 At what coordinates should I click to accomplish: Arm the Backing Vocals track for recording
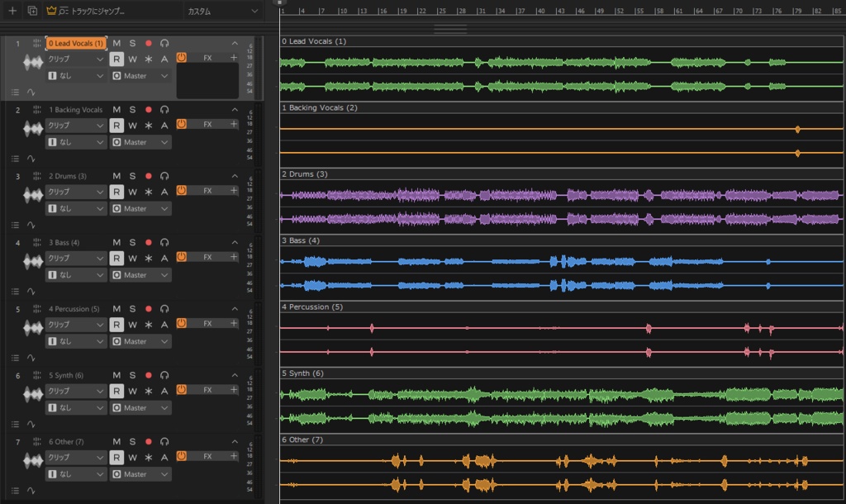149,110
